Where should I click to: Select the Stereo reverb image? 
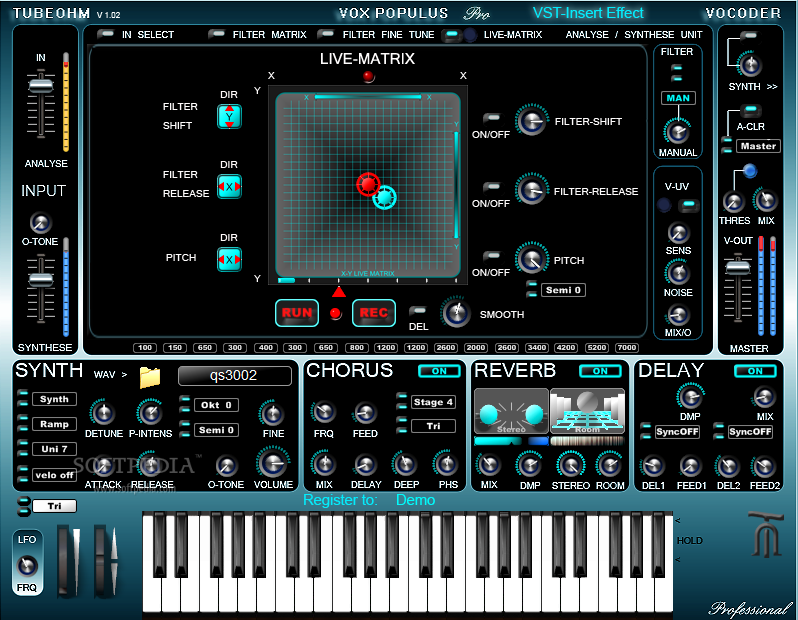511,411
